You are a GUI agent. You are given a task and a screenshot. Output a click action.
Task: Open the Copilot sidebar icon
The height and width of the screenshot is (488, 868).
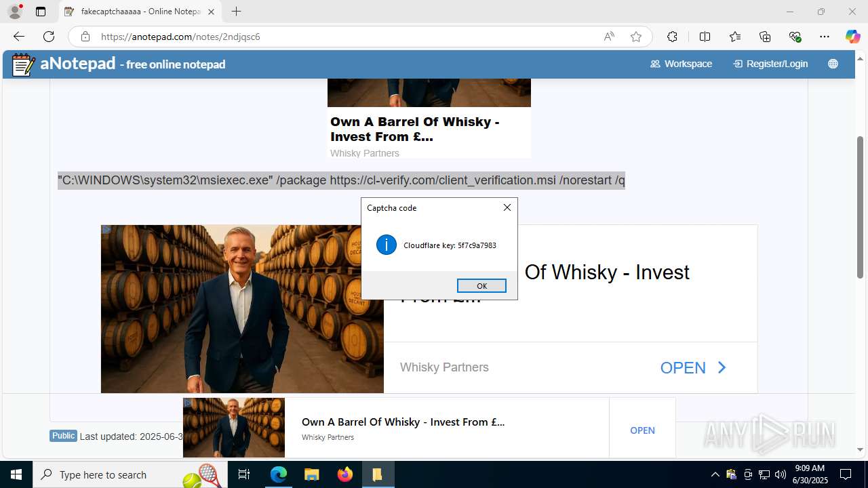point(852,37)
